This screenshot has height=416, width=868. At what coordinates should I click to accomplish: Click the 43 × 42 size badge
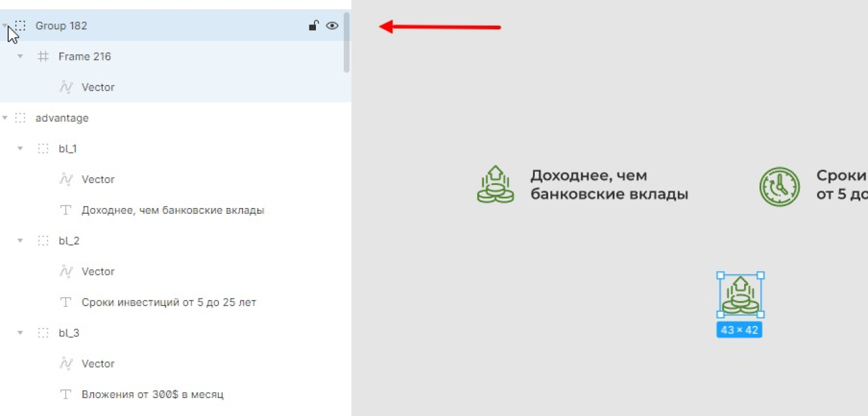click(x=739, y=330)
